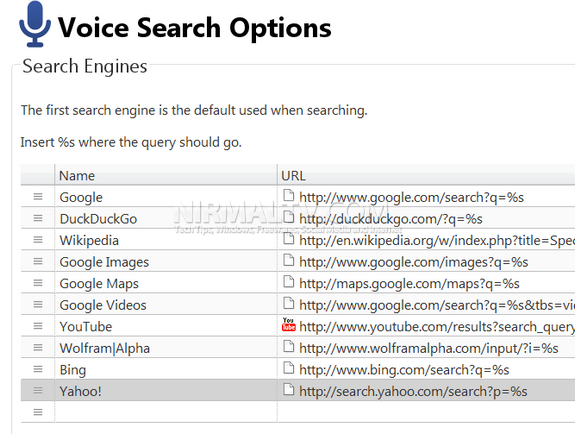The height and width of the screenshot is (434, 575).
Task: Click the DuckDuckGo URL text
Action: pyautogui.click(x=391, y=219)
